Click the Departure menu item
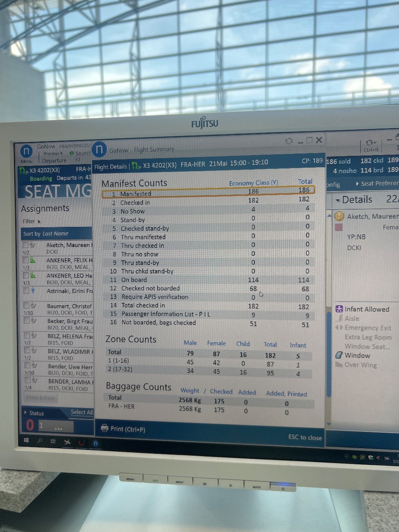 [x=54, y=161]
